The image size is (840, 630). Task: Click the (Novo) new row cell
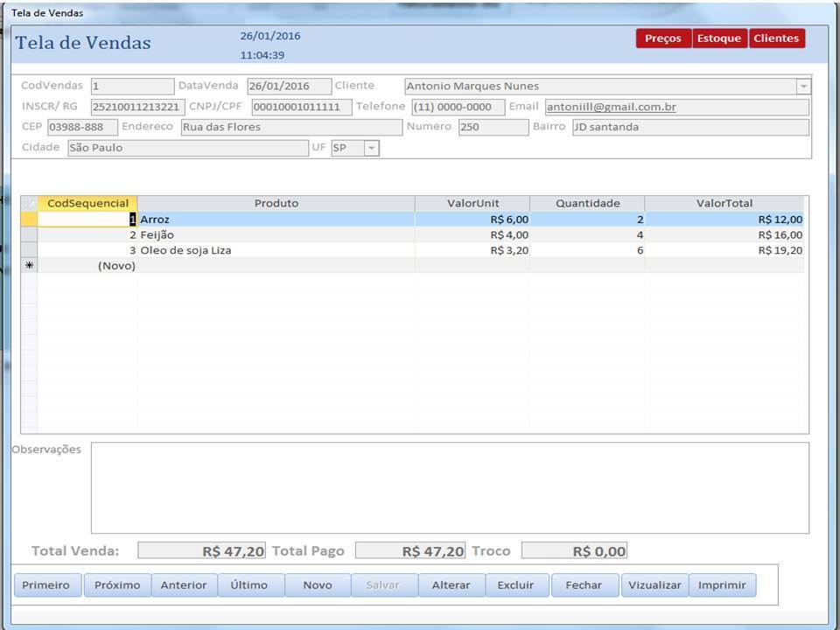pos(87,266)
